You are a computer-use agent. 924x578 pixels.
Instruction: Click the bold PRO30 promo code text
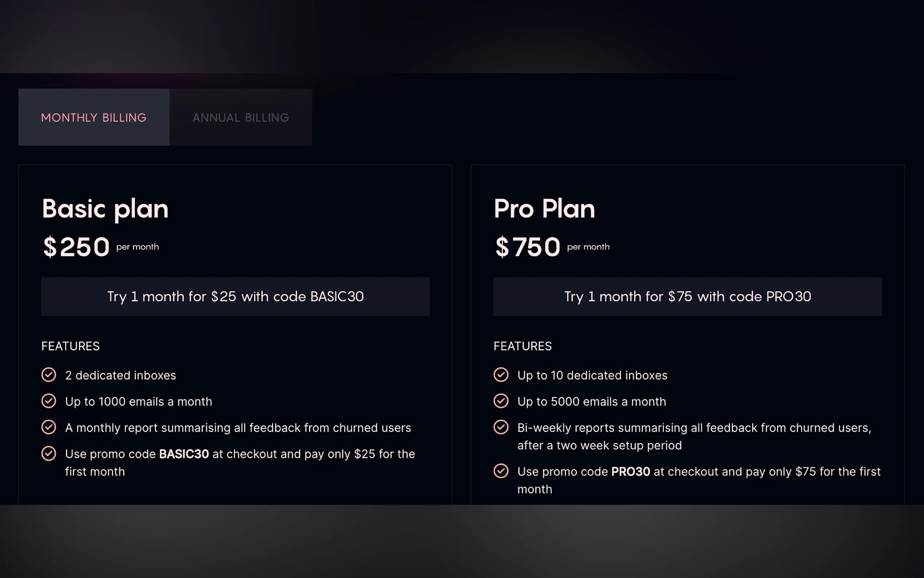click(x=631, y=472)
